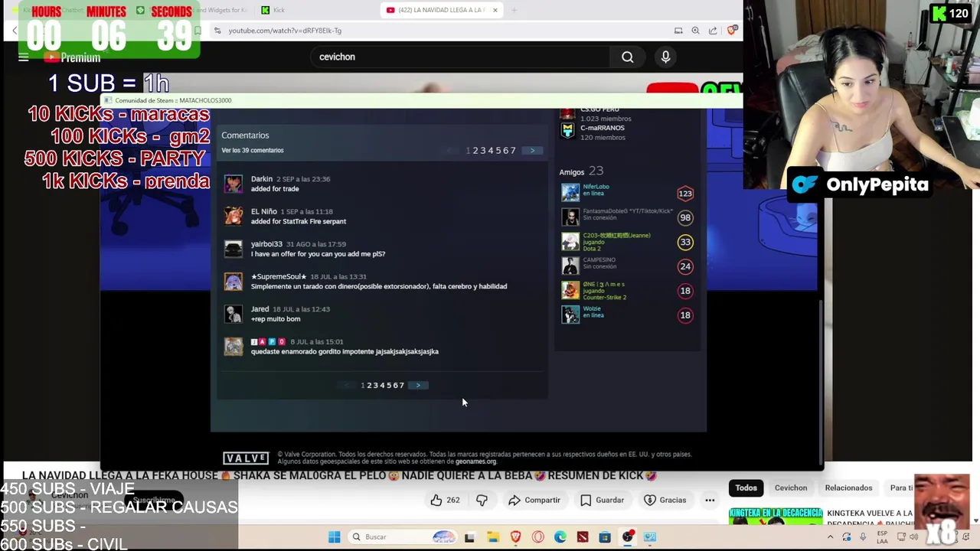Click the zoom magnifier in address bar

695,31
